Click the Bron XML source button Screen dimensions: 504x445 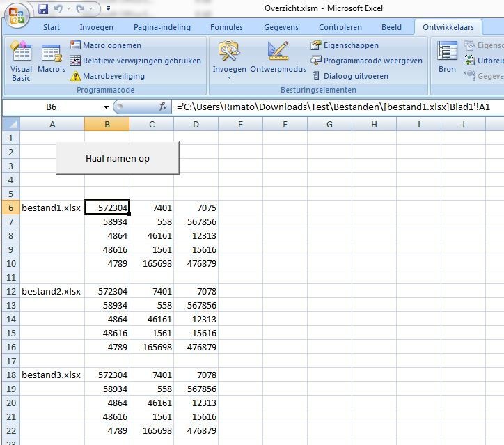tap(447, 58)
